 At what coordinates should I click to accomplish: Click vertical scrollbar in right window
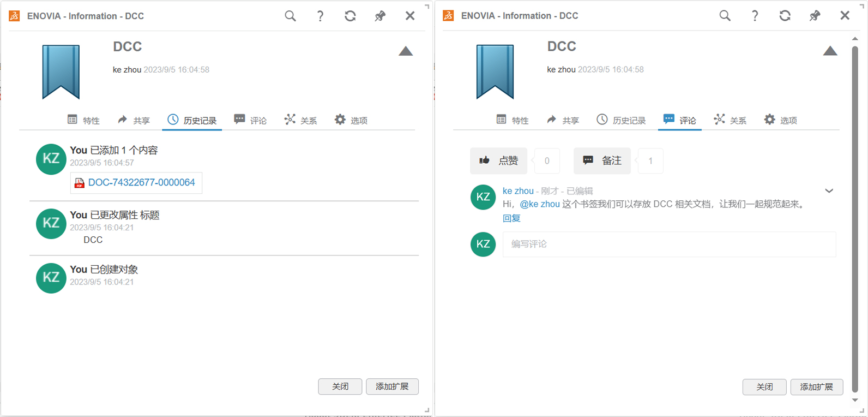(855, 218)
